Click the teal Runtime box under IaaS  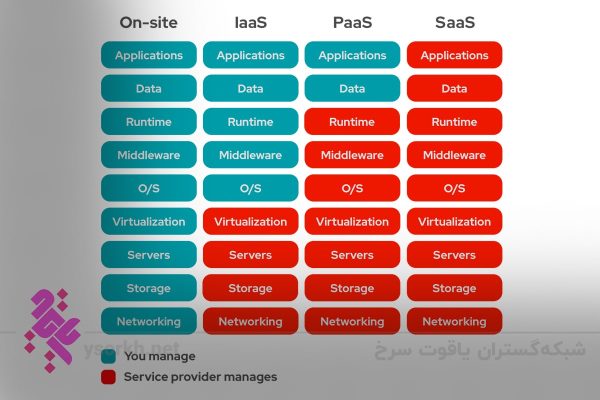click(250, 122)
